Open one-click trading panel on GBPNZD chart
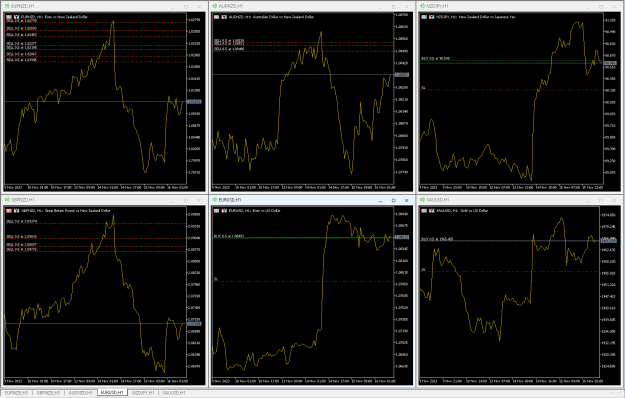This screenshot has height=398, width=625. click(x=9, y=210)
